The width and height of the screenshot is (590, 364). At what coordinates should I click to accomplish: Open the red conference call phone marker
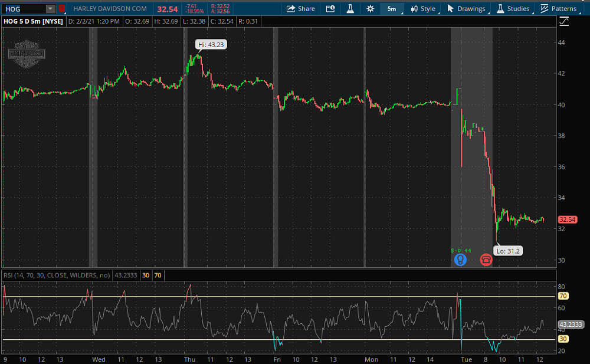tap(486, 260)
